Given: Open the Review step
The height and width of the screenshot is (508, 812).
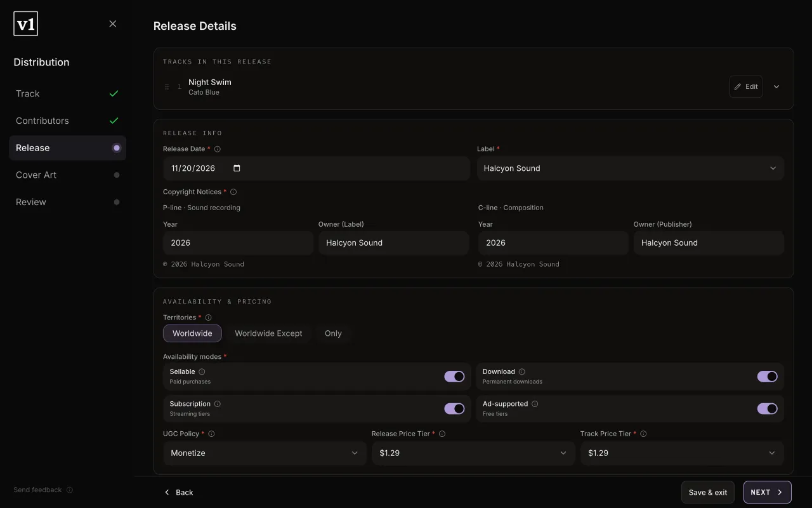Looking at the screenshot, I should pos(67,202).
